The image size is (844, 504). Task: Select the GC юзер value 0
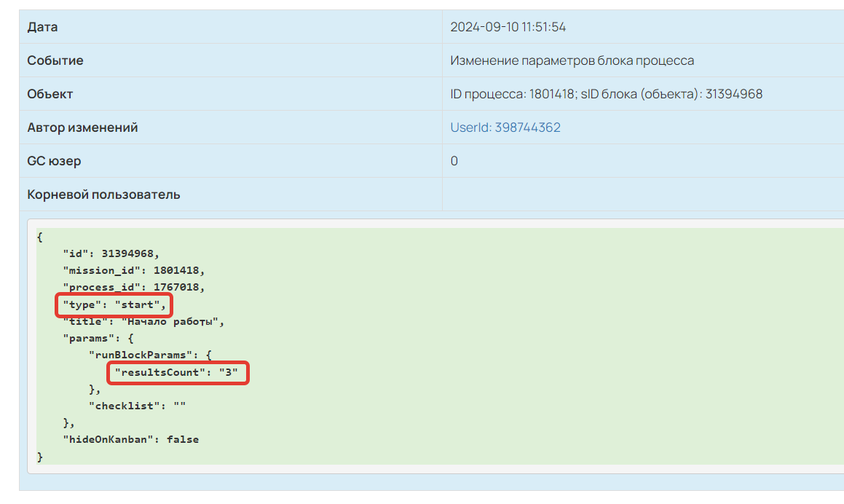(x=454, y=160)
